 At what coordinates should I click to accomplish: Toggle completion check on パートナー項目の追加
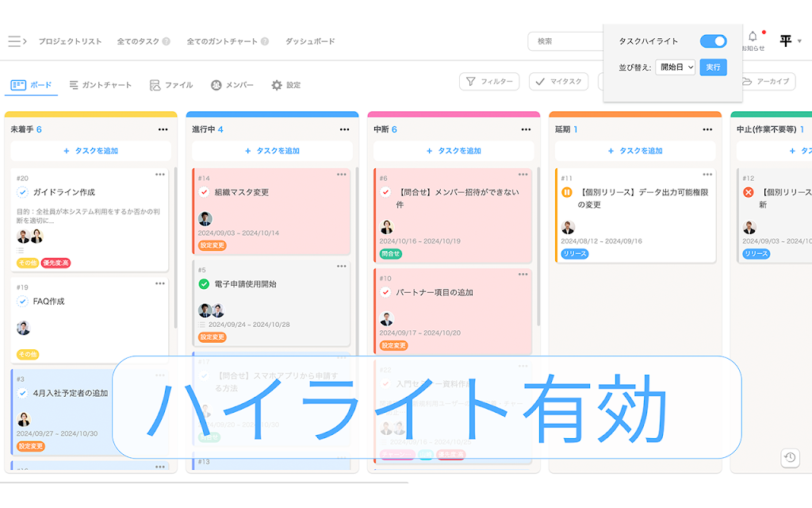[385, 292]
